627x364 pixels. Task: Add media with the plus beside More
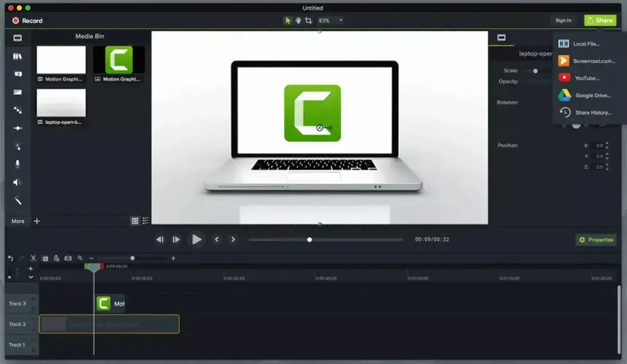(x=37, y=221)
